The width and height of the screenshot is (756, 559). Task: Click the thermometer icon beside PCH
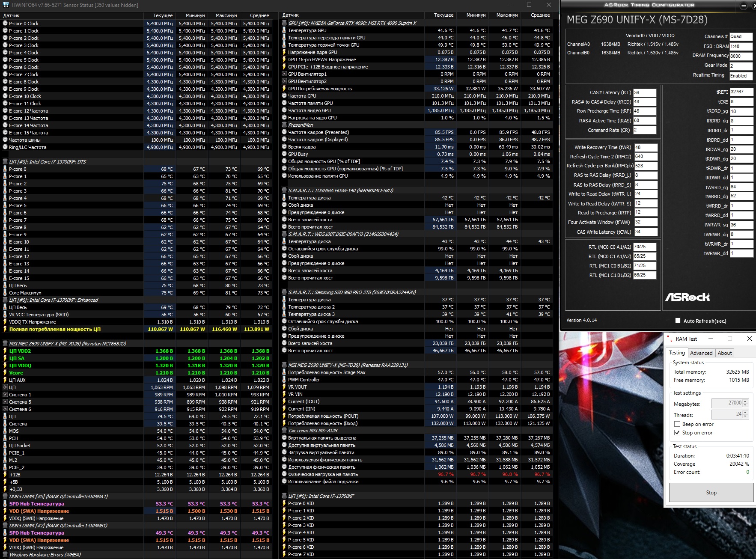[5, 438]
